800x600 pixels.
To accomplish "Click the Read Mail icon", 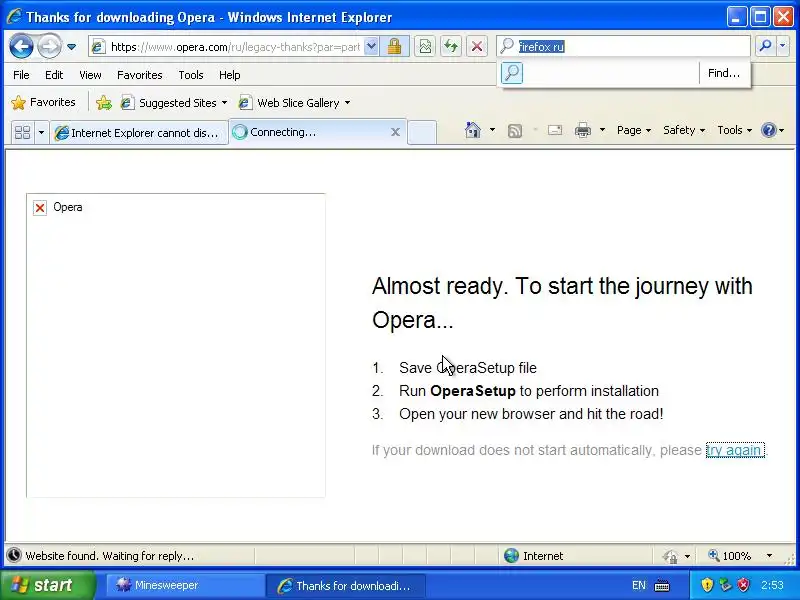I will point(555,131).
